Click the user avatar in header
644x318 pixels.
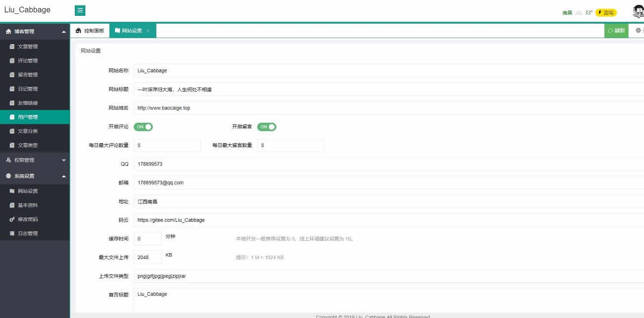pyautogui.click(x=638, y=11)
